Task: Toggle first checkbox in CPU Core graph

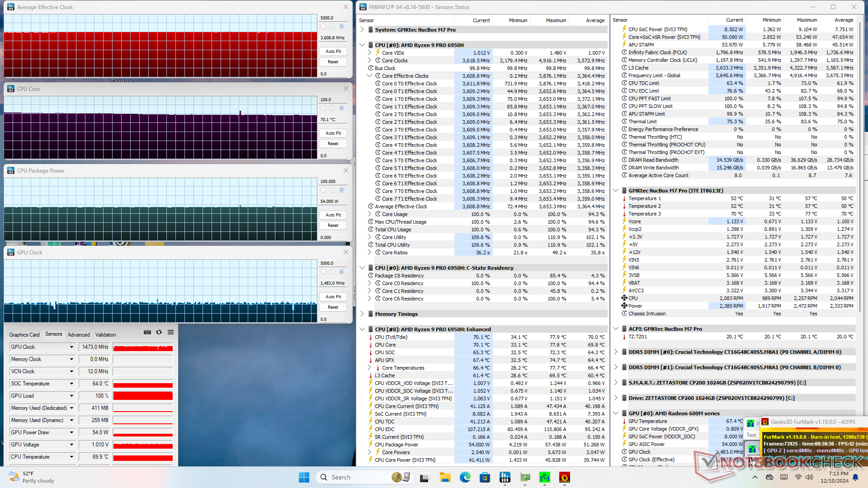Action: pyautogui.click(x=323, y=108)
